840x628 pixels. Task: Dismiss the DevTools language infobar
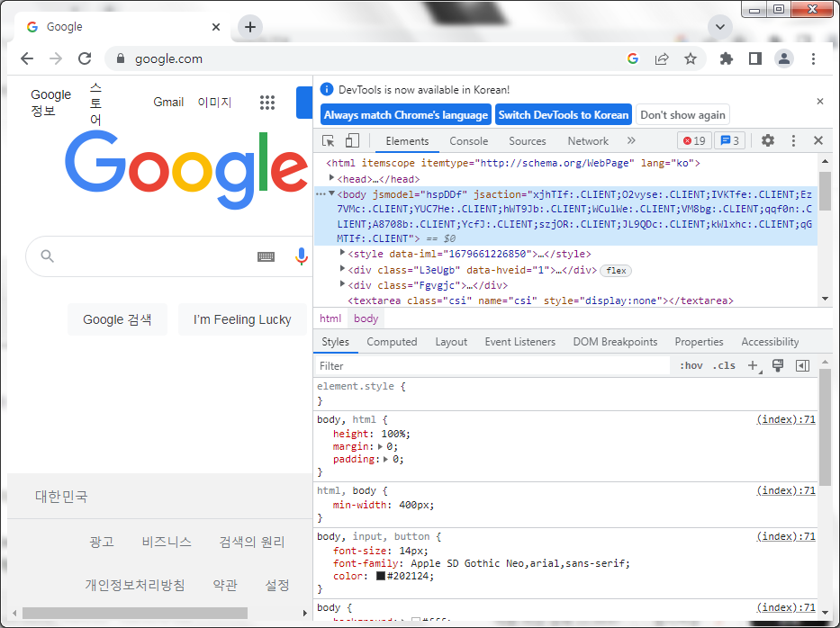[819, 101]
